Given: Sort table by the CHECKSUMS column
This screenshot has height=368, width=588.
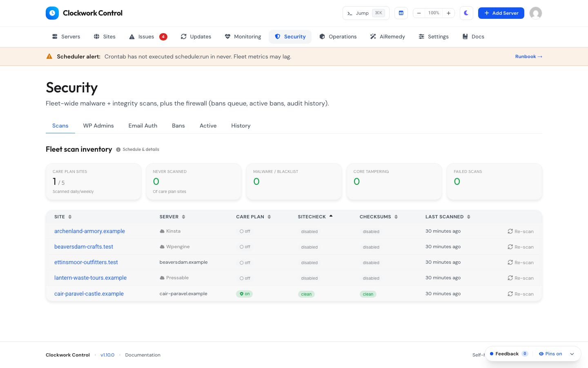Looking at the screenshot, I should click(379, 217).
